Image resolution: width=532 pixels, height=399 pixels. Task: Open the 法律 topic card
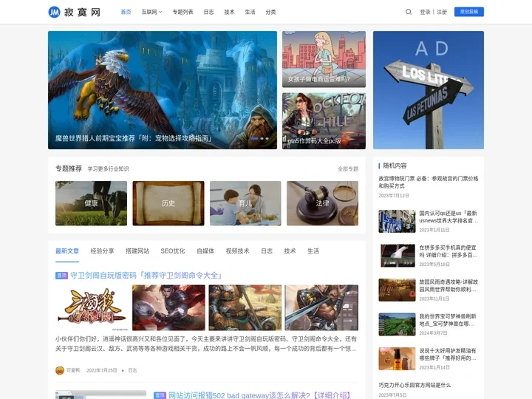tap(322, 203)
